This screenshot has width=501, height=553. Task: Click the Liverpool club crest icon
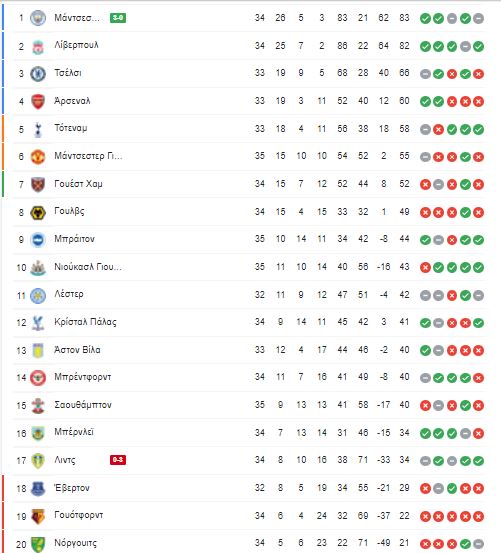pos(38,46)
